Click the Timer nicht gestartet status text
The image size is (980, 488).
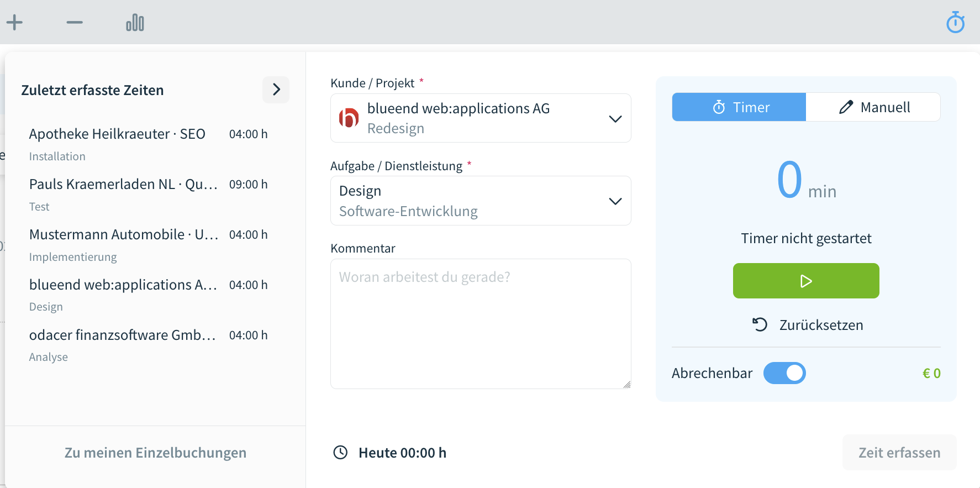click(x=806, y=238)
